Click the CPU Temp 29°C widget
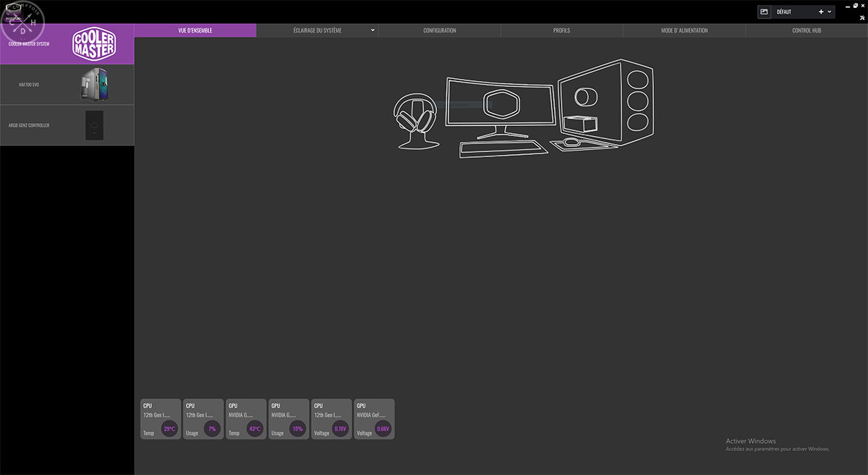Viewport: 868px width, 475px height. click(161, 419)
